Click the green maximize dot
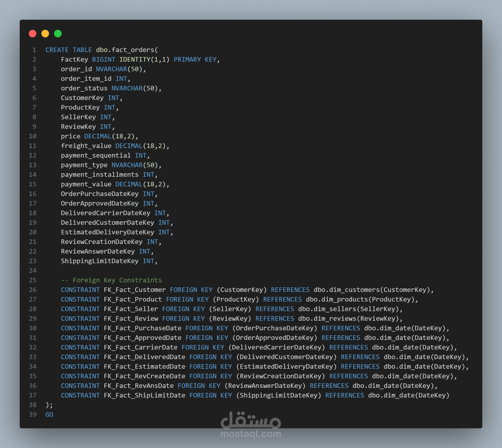502x448 pixels. tap(58, 34)
